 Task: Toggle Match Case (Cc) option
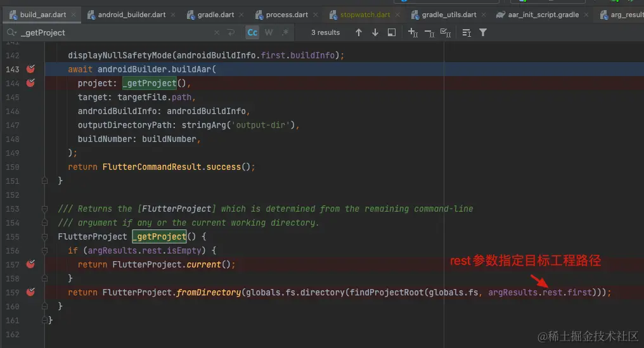(252, 32)
